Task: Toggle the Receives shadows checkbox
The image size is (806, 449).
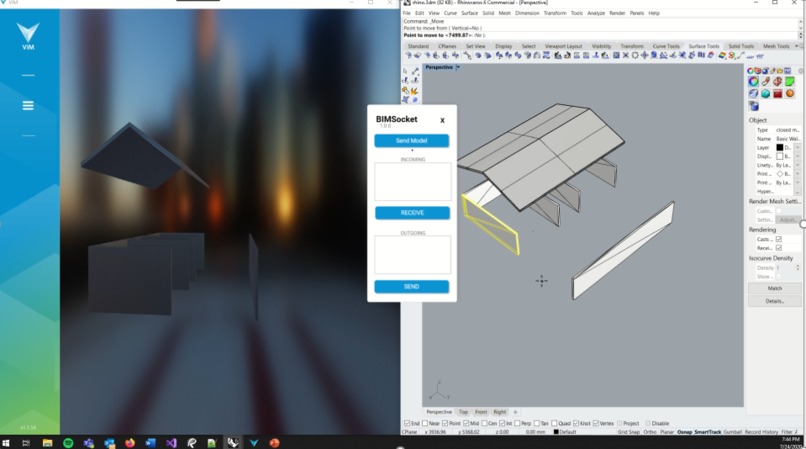Action: point(779,248)
